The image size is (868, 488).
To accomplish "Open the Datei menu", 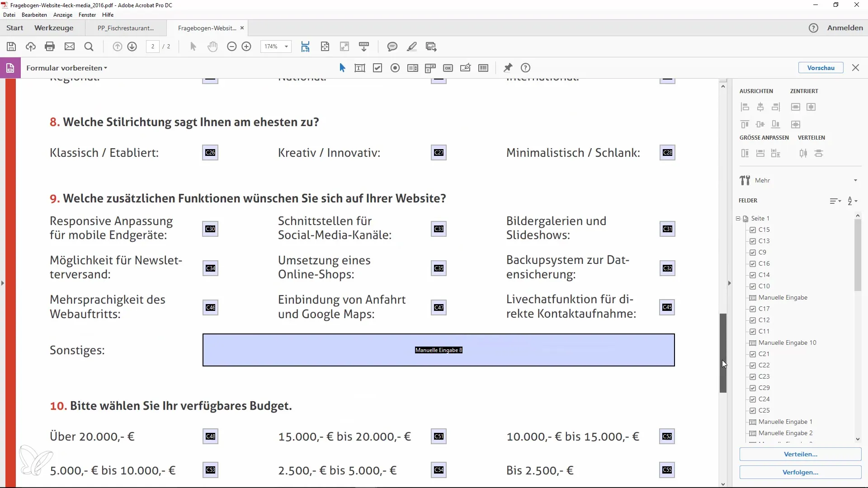I will point(9,15).
